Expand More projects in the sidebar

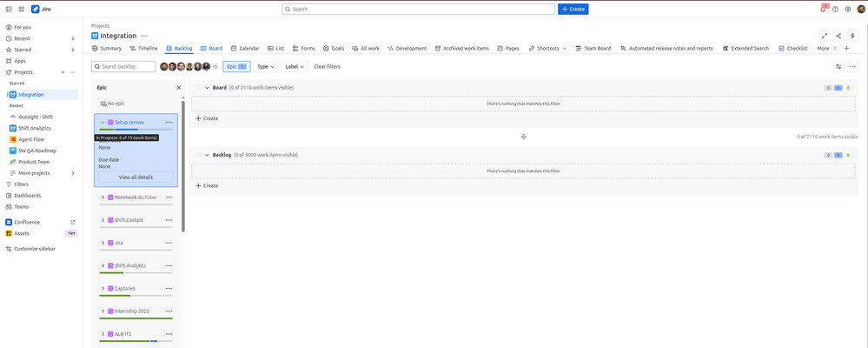pos(73,173)
